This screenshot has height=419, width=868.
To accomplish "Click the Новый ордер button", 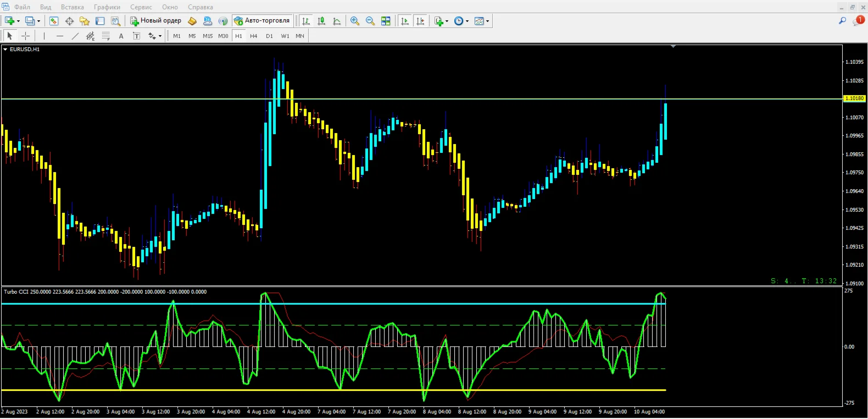I will 155,21.
